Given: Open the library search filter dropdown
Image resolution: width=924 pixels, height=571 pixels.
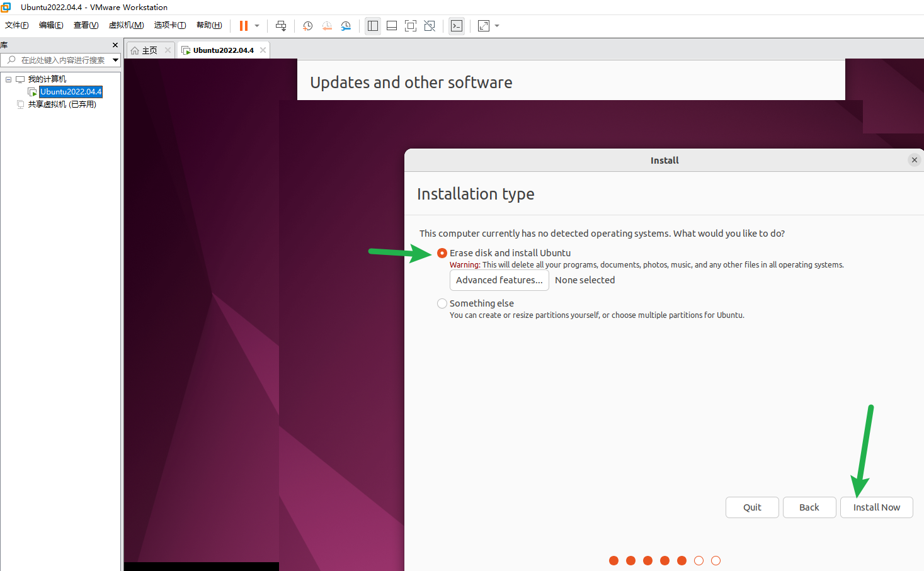Looking at the screenshot, I should pos(115,60).
